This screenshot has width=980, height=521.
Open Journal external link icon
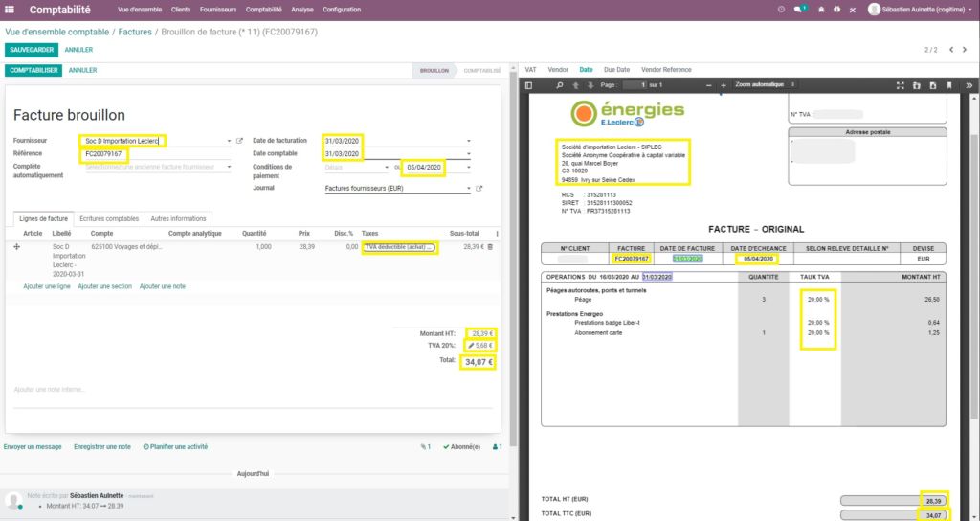click(x=479, y=189)
